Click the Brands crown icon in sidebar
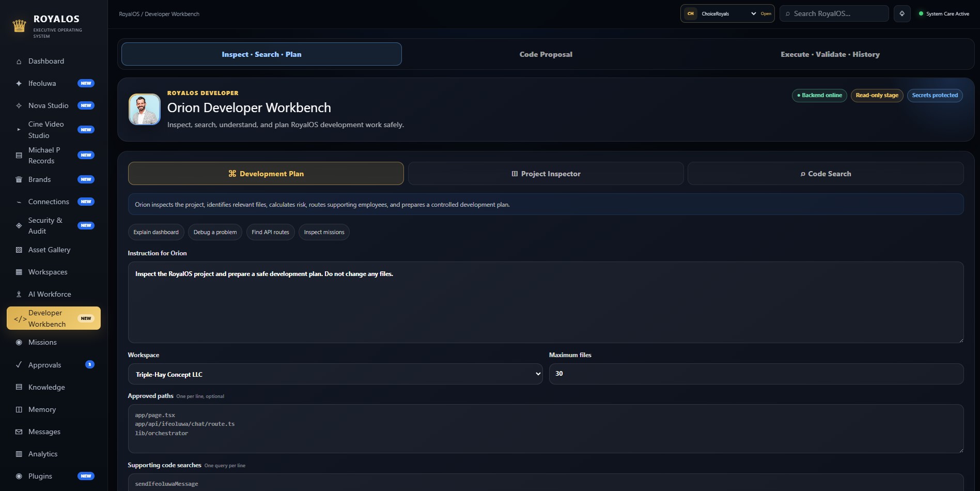Viewport: 980px width, 491px height. pos(19,179)
